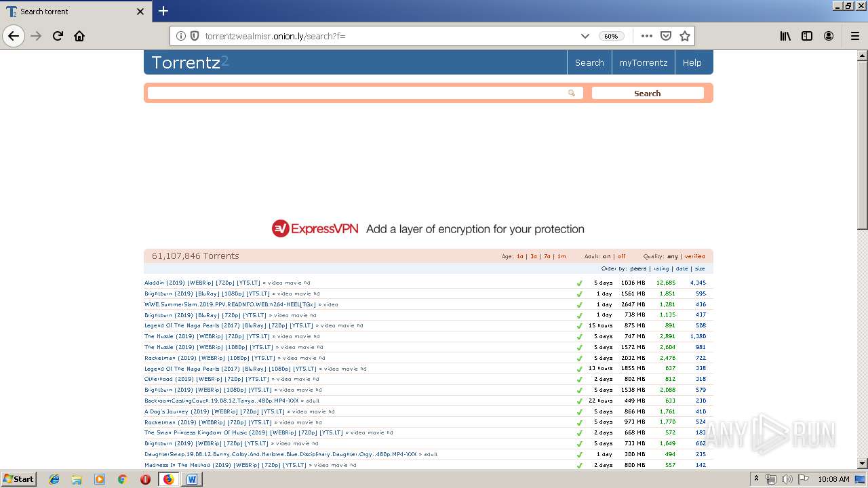Filter torrents by age 7d
Image resolution: width=868 pixels, height=488 pixels.
[x=547, y=256]
